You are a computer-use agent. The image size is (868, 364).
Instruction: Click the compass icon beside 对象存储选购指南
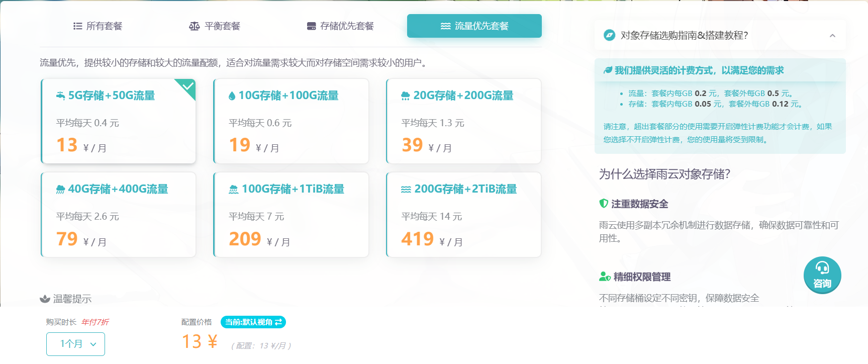609,35
